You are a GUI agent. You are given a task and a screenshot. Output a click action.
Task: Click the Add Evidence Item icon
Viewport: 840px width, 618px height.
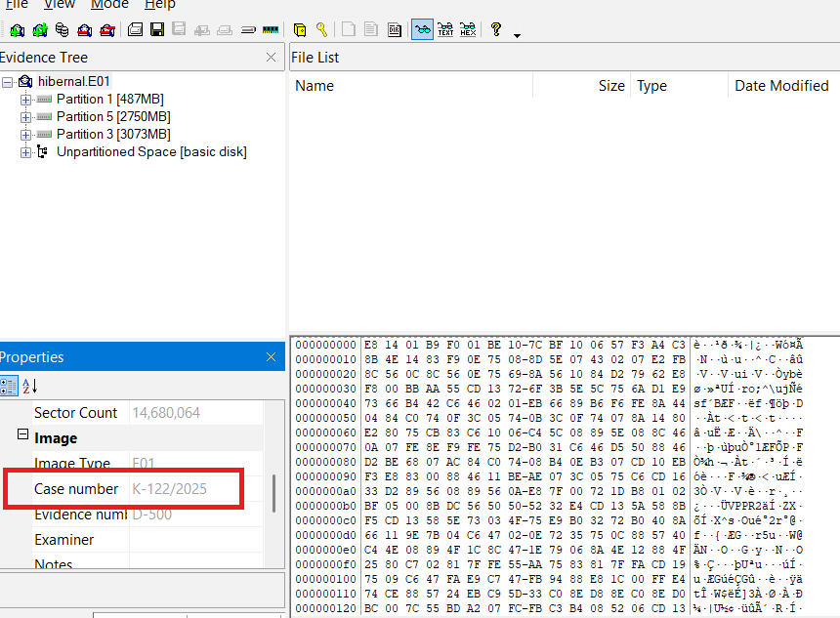pos(18,30)
